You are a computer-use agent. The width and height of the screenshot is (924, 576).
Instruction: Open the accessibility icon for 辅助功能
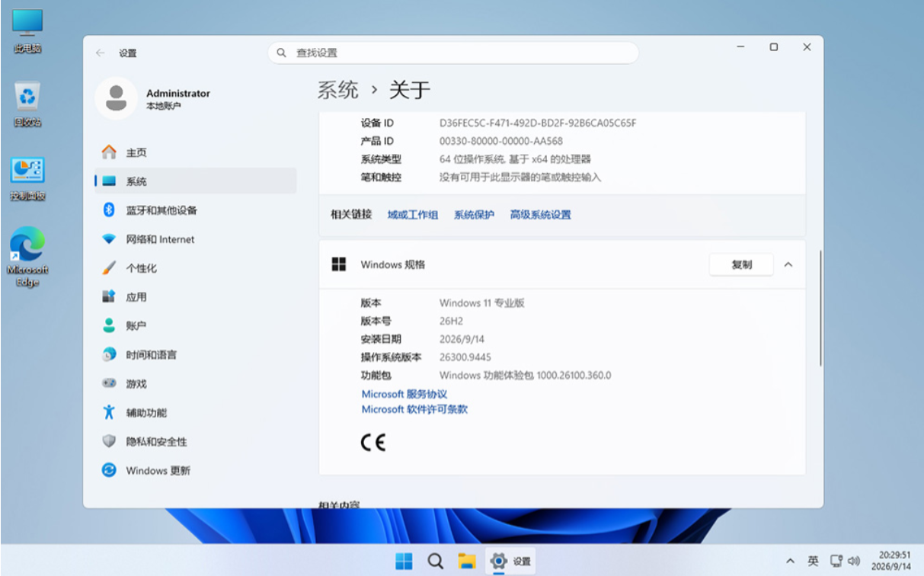[109, 412]
